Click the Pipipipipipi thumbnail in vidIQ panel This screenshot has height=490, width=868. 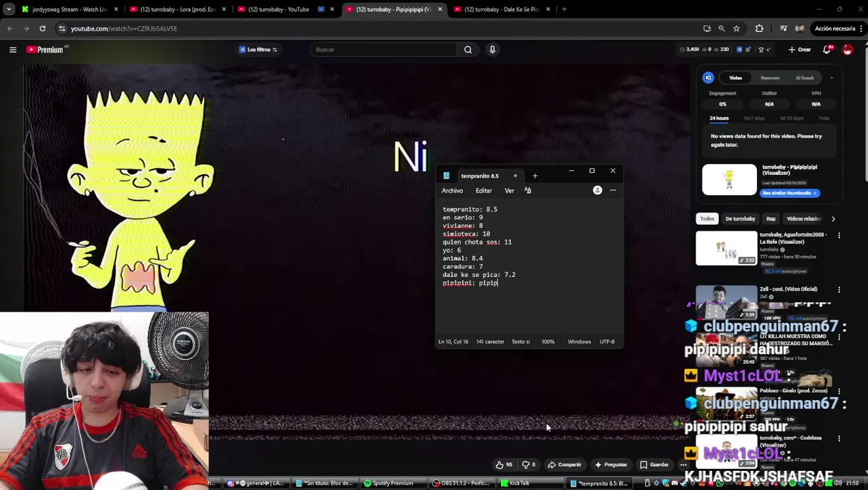click(729, 180)
